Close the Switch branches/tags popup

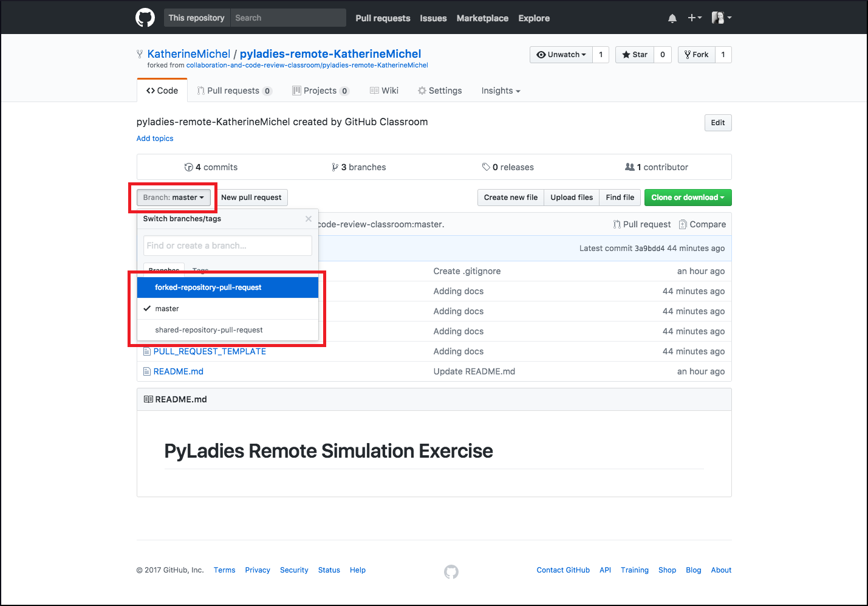[309, 219]
